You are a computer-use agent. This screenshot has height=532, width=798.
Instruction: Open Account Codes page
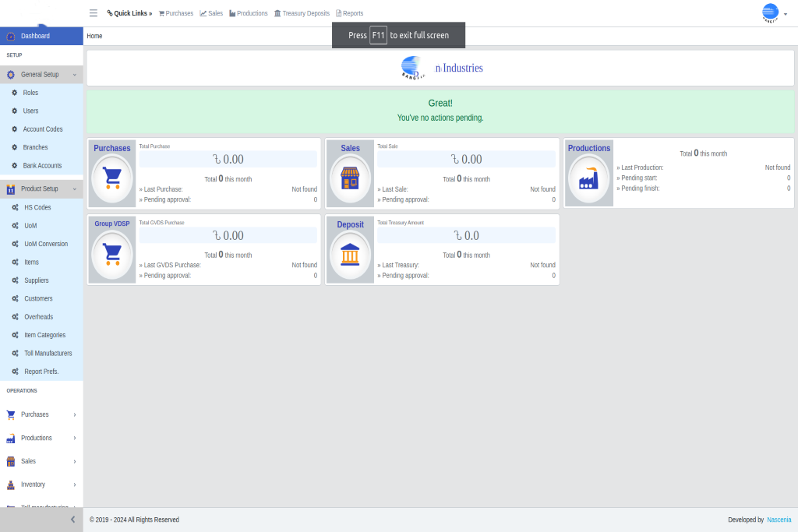(x=43, y=129)
